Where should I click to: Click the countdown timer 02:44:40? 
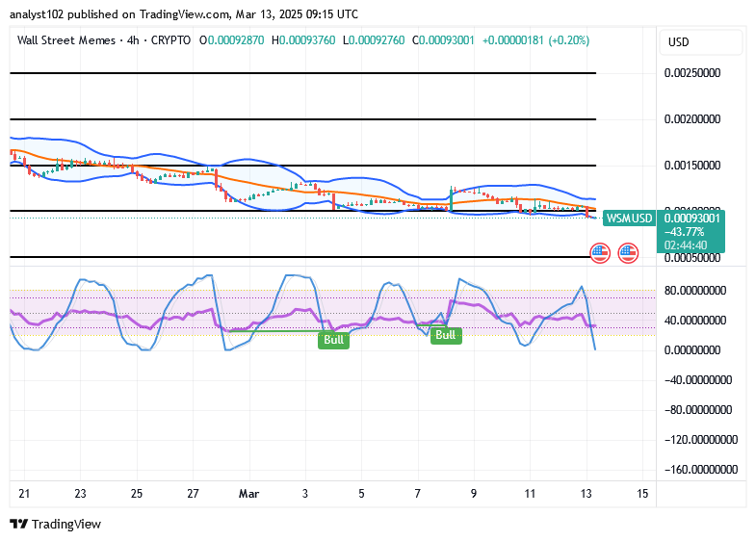(686, 245)
